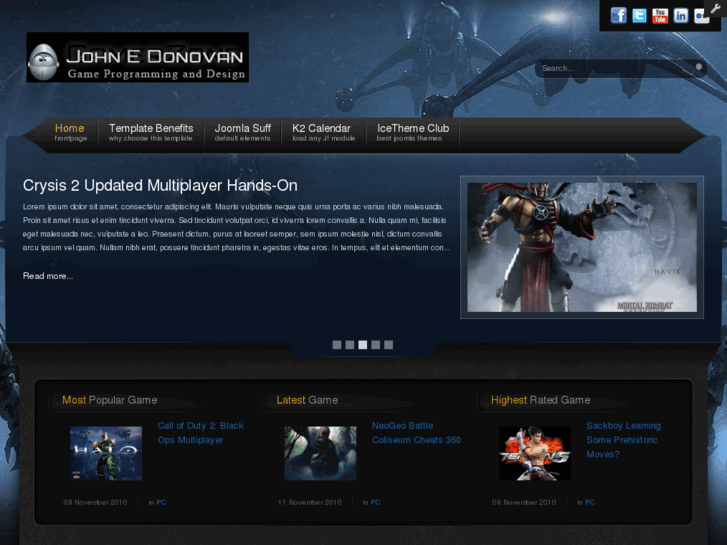Open Sackboy Learning Prehistoric Moves link

click(624, 440)
